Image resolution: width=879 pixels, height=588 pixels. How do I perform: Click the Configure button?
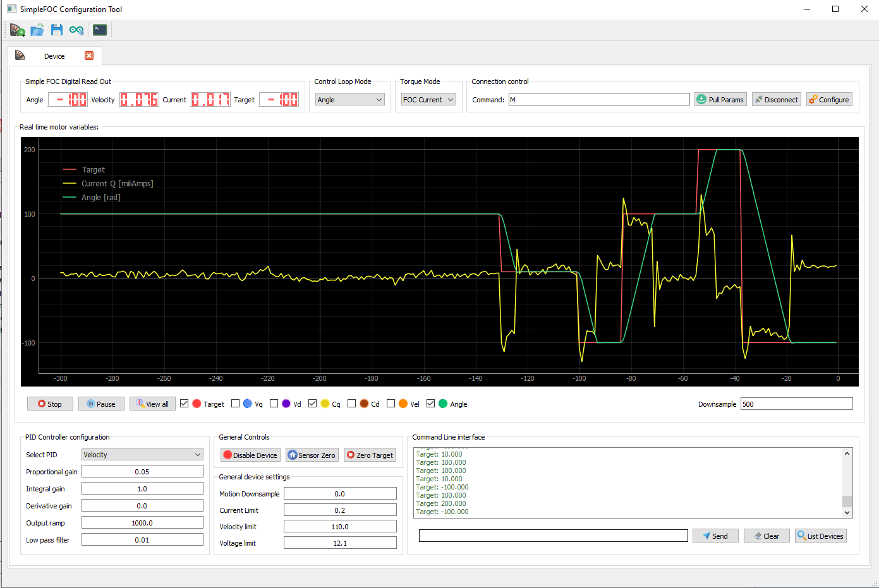(829, 100)
